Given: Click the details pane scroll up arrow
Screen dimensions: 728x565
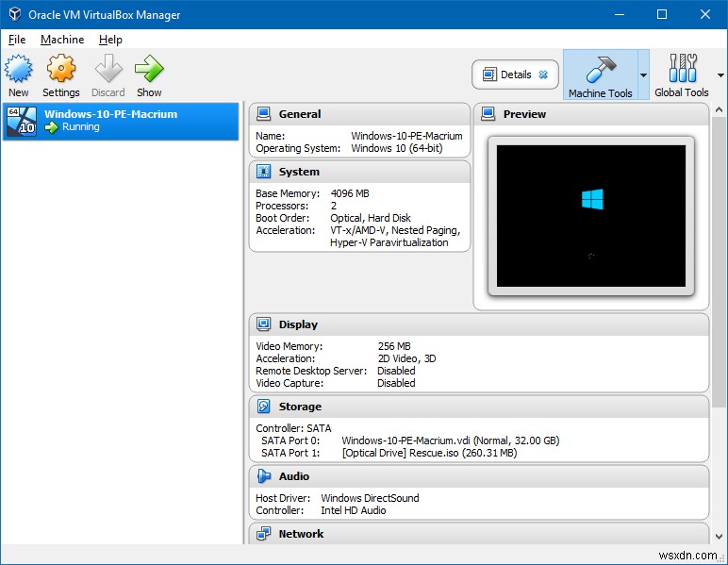Looking at the screenshot, I should click(x=719, y=110).
